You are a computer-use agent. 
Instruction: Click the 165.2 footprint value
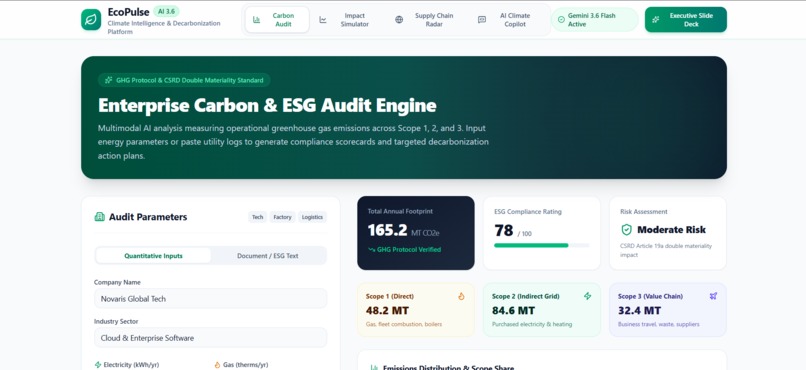(x=388, y=230)
